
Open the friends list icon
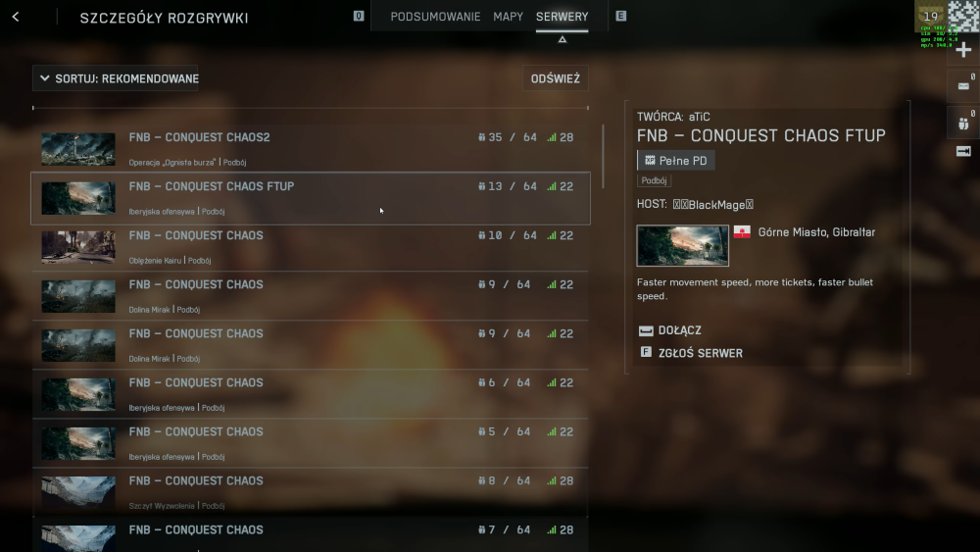pos(963,124)
